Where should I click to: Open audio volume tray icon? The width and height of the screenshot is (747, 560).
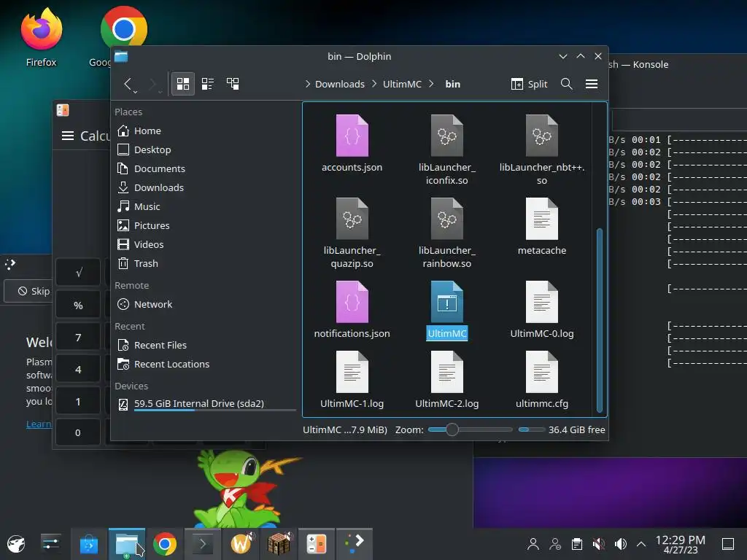pyautogui.click(x=620, y=544)
